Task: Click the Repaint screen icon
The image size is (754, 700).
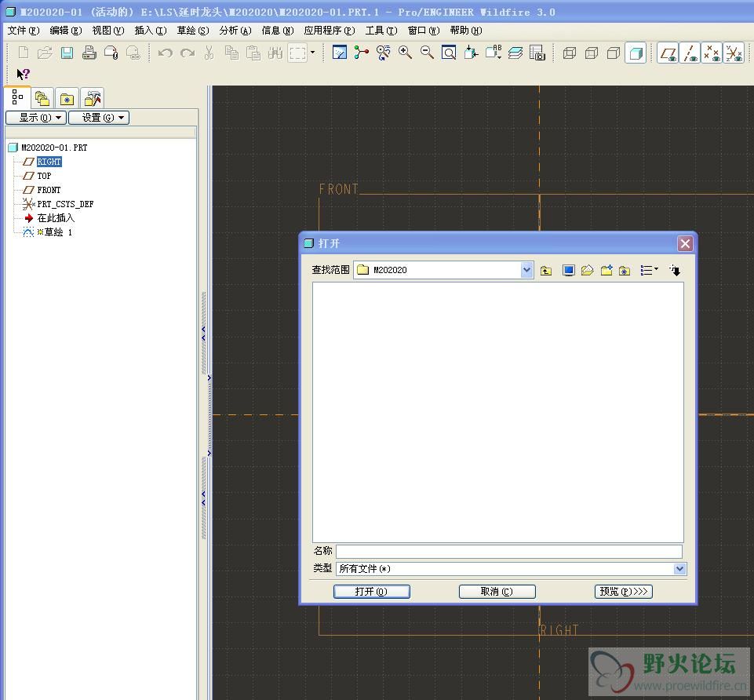Action: [x=340, y=53]
